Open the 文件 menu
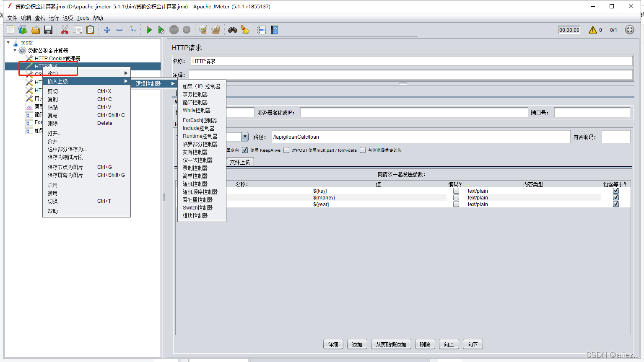The height and width of the screenshot is (362, 644). tap(13, 18)
